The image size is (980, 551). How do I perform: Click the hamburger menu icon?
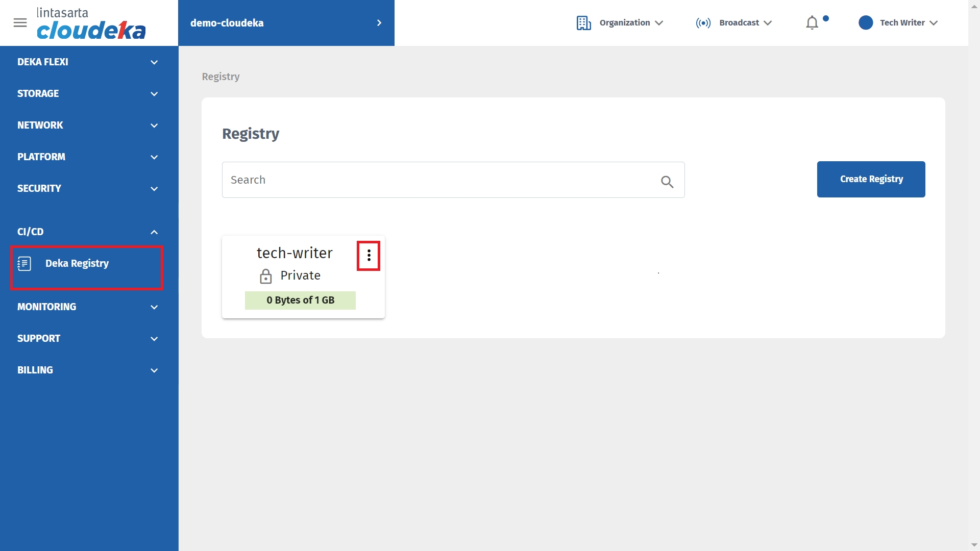click(x=20, y=23)
